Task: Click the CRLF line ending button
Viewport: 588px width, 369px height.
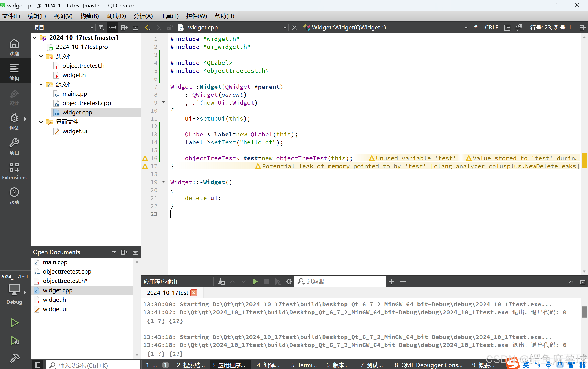Action: [491, 28]
